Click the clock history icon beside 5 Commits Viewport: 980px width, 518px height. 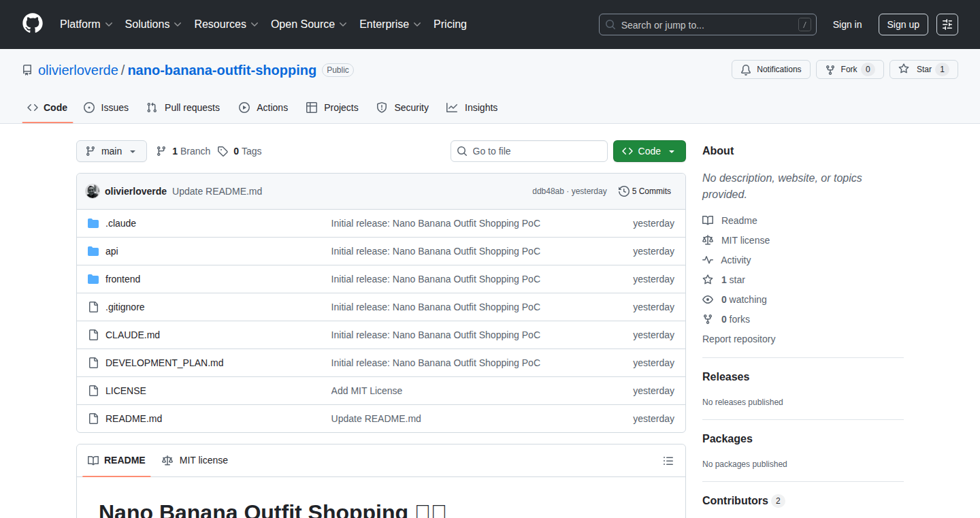click(623, 191)
